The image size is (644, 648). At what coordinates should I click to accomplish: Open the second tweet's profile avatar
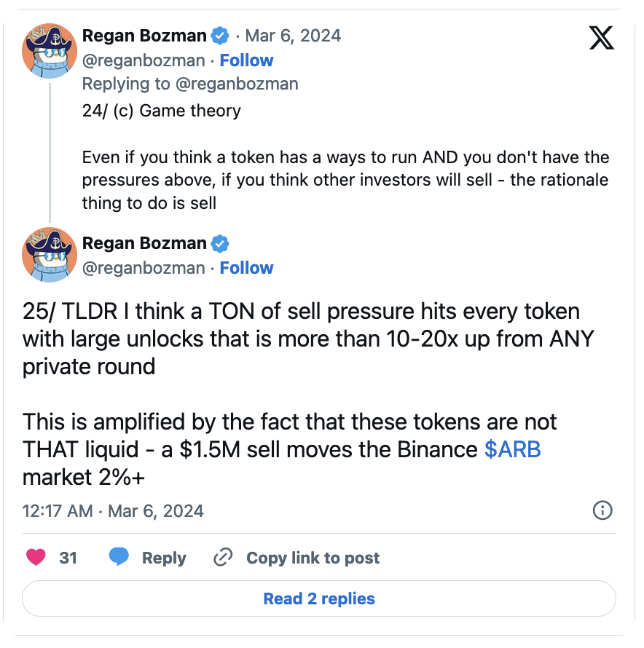pos(50,255)
